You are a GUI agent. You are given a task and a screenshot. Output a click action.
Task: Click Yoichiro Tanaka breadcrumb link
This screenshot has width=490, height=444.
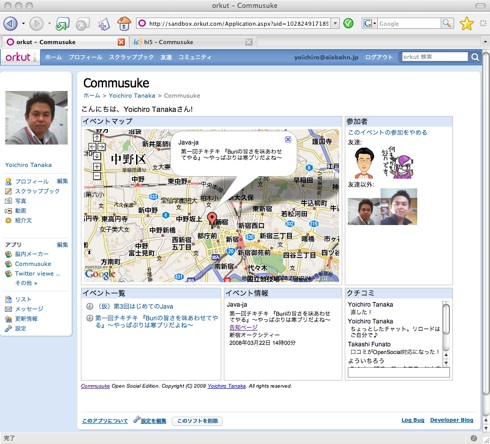click(132, 96)
